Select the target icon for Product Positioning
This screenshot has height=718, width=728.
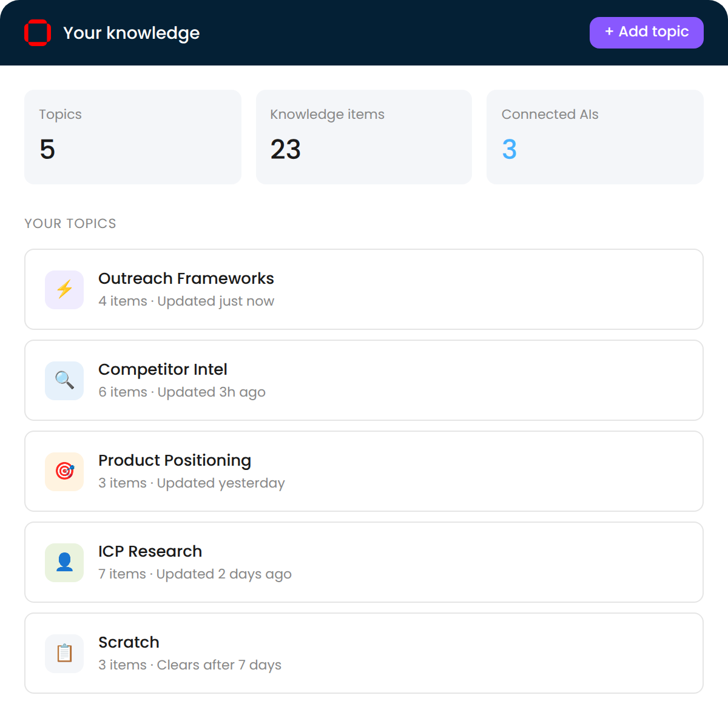[x=64, y=472]
